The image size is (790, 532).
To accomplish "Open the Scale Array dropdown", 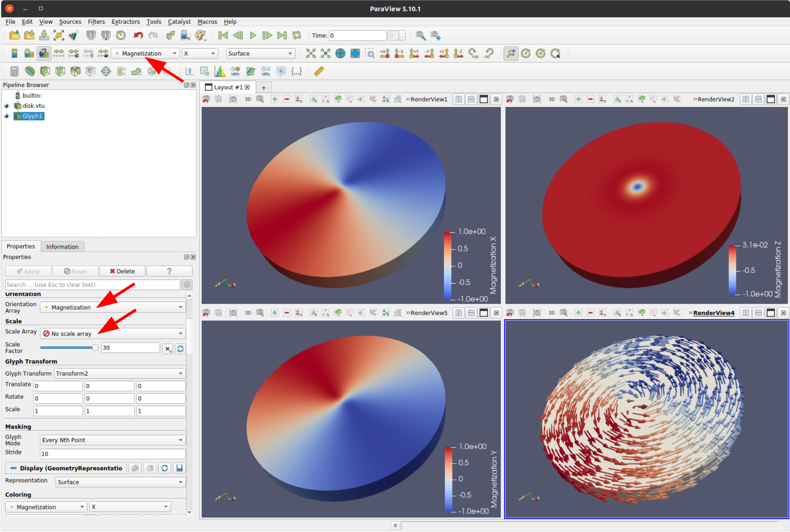I will coord(113,333).
